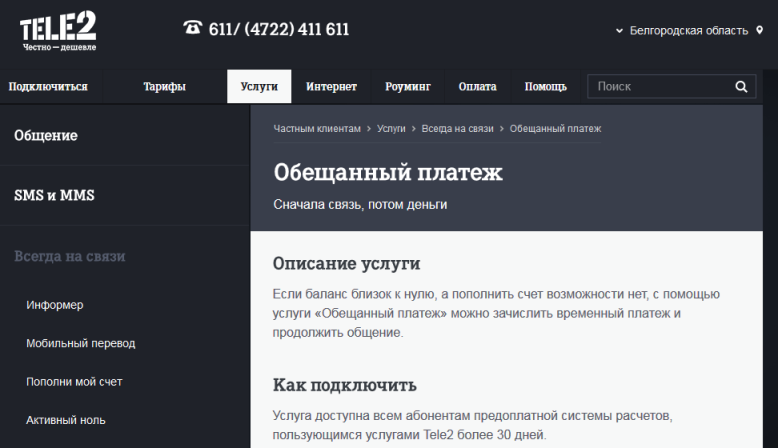Image resolution: width=778 pixels, height=448 pixels.
Task: Open the Тарифы menu item
Action: pos(164,87)
